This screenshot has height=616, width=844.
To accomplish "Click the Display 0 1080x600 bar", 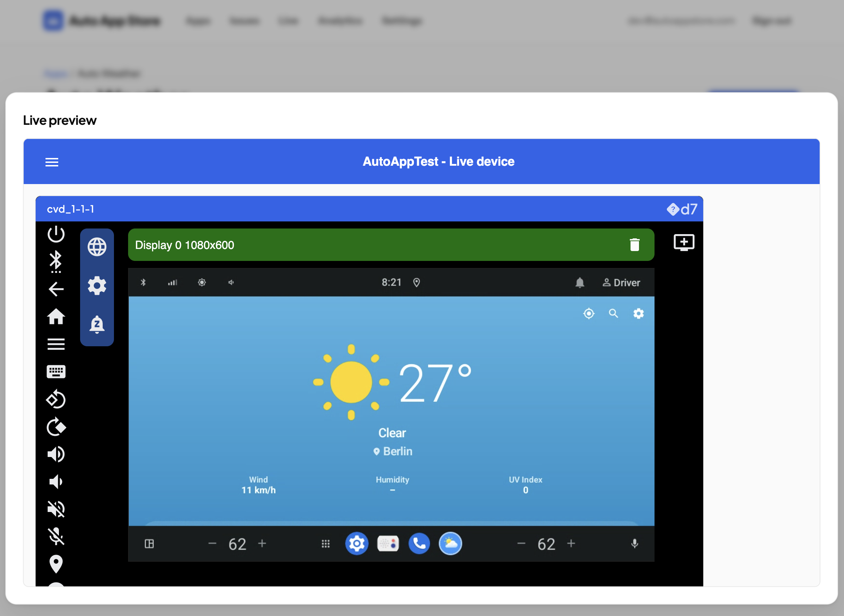I will pos(391,245).
